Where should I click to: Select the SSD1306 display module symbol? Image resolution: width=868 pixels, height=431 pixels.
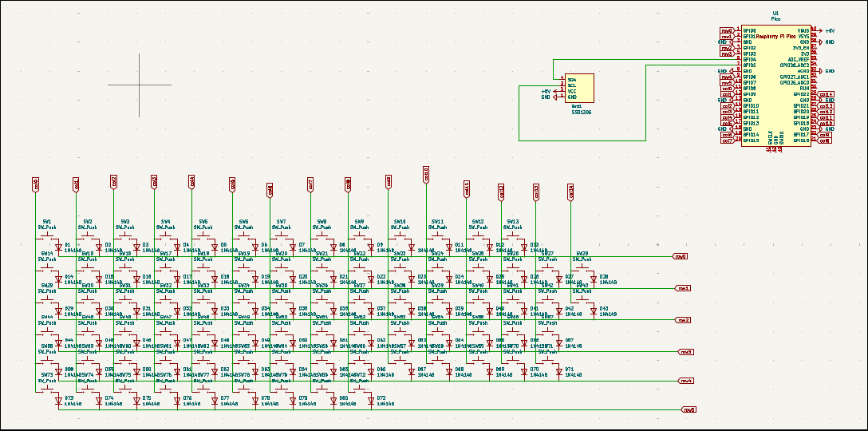[x=579, y=87]
